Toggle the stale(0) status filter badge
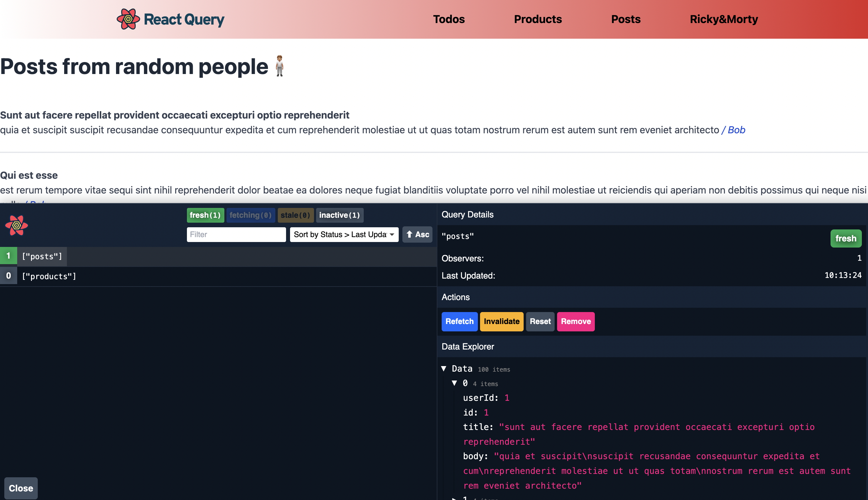 click(x=295, y=215)
